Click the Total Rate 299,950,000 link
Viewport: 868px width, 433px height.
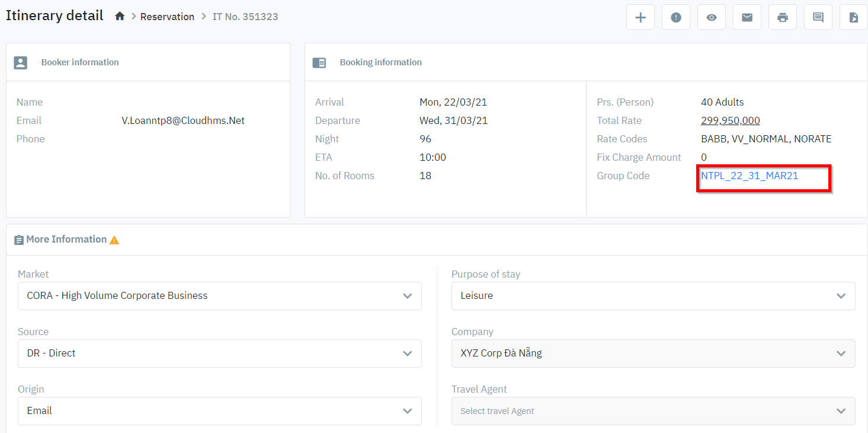tap(730, 120)
